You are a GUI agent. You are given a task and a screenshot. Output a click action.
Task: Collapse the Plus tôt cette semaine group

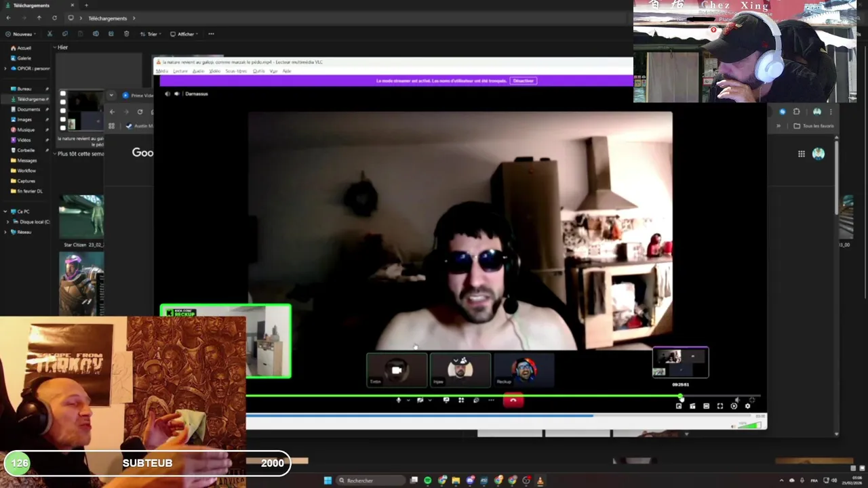[x=55, y=154]
